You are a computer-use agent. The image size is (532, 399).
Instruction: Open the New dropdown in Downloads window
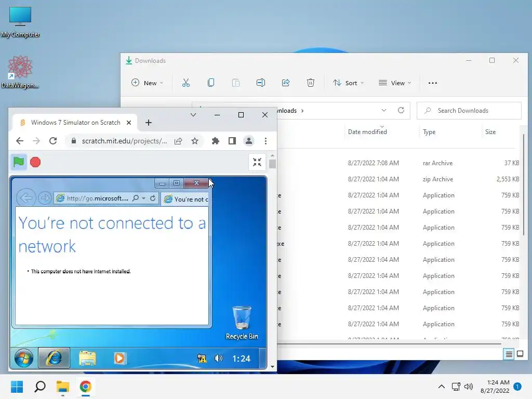point(147,83)
